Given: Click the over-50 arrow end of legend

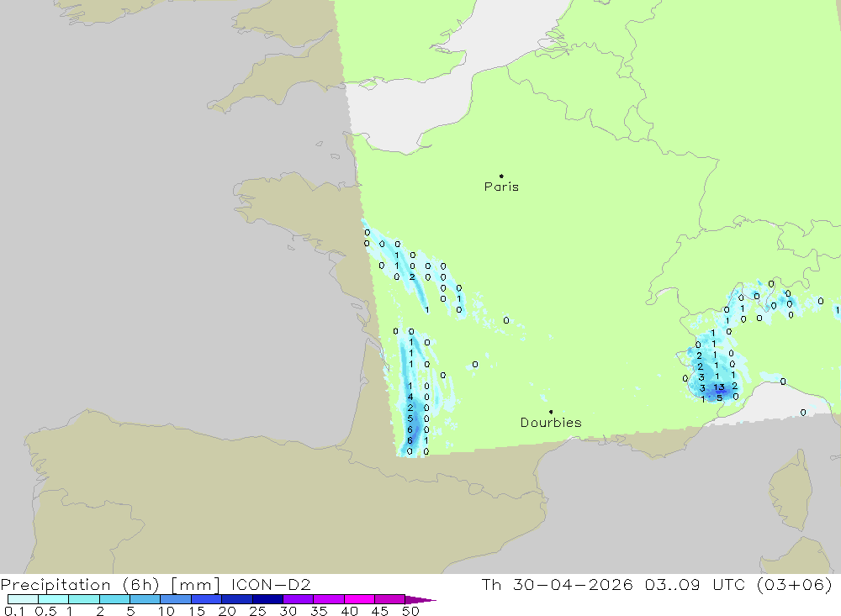Looking at the screenshot, I should tap(420, 599).
